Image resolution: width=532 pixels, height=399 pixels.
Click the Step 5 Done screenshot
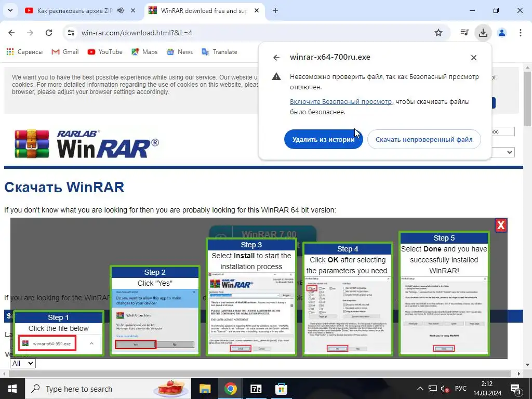click(444, 315)
